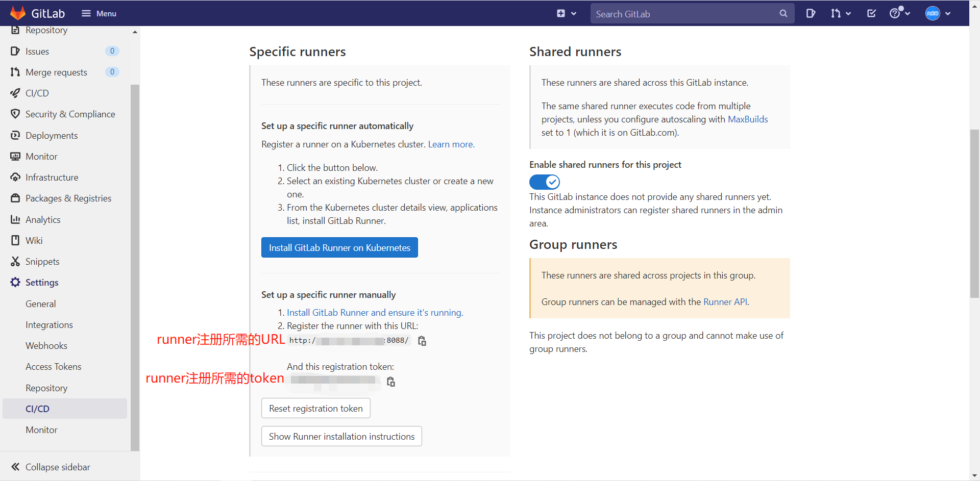Open the Runner API link
Image resolution: width=980 pixels, height=481 pixels.
tap(724, 301)
